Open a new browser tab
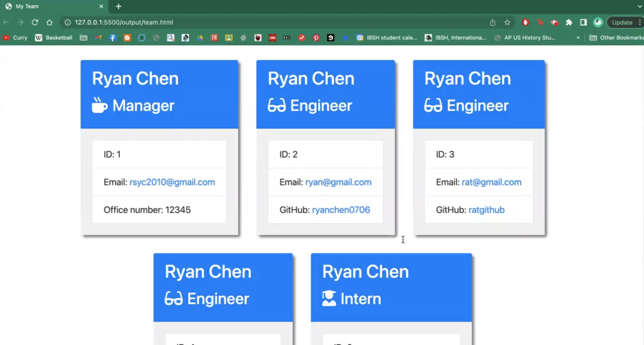This screenshot has width=644, height=345. click(119, 7)
